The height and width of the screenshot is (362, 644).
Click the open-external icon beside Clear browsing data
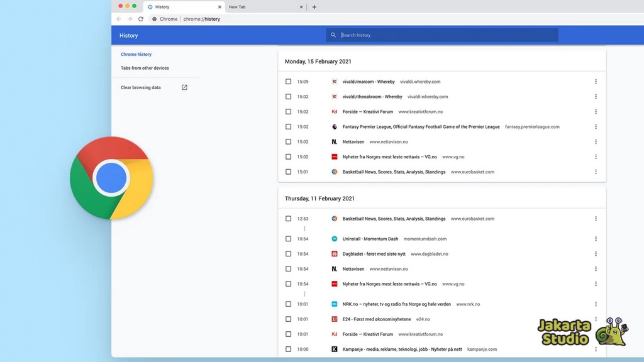pyautogui.click(x=184, y=87)
